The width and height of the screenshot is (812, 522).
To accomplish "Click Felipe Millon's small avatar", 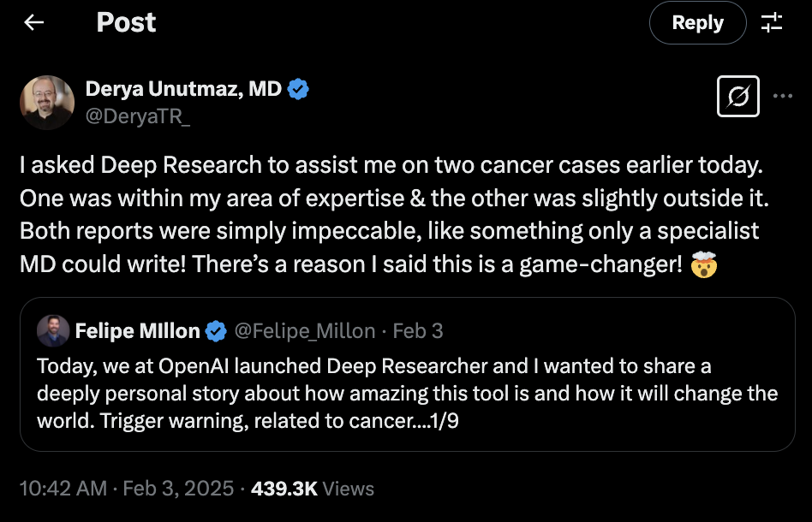I will coord(53,330).
